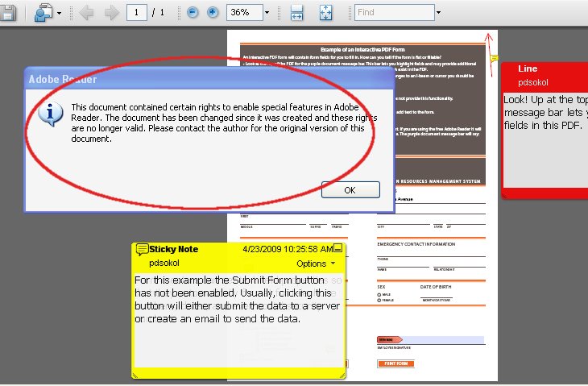Click the date of birth field
This screenshot has height=386, width=588.
pyautogui.click(x=436, y=294)
